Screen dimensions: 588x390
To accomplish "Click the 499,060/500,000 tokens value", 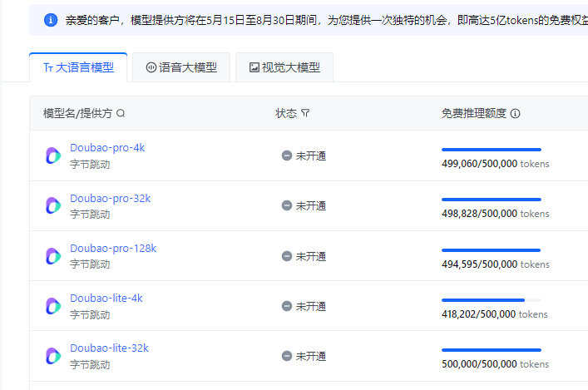I will tap(496, 164).
